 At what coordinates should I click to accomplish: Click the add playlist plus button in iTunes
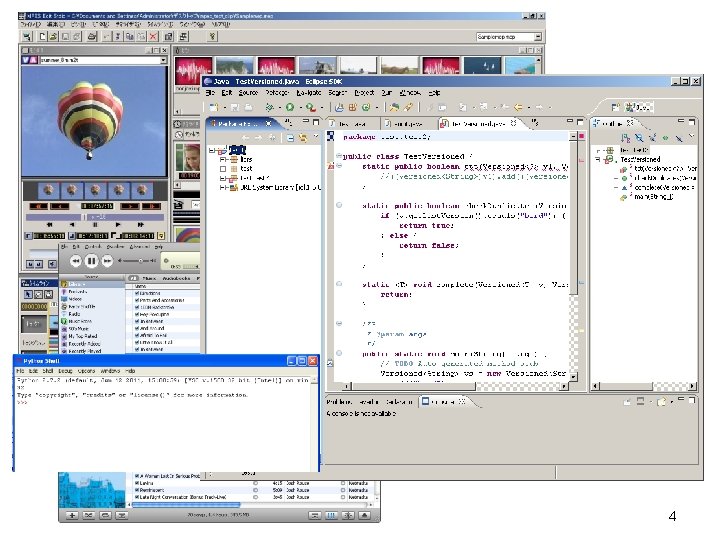pyautogui.click(x=70, y=515)
